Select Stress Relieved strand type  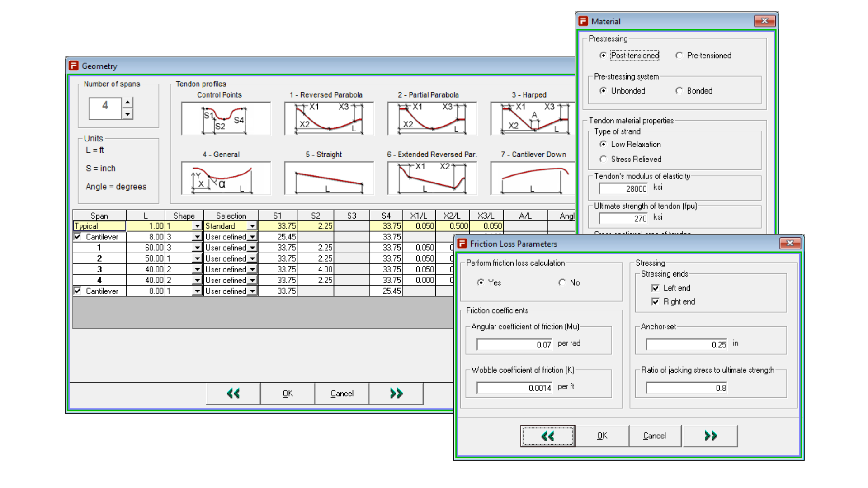click(603, 159)
